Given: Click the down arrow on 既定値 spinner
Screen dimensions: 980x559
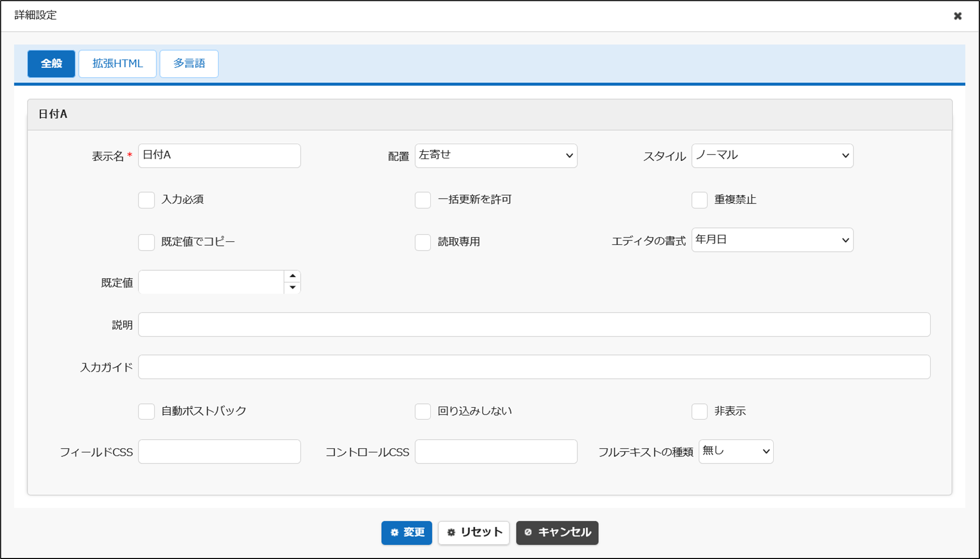Looking at the screenshot, I should click(x=293, y=288).
